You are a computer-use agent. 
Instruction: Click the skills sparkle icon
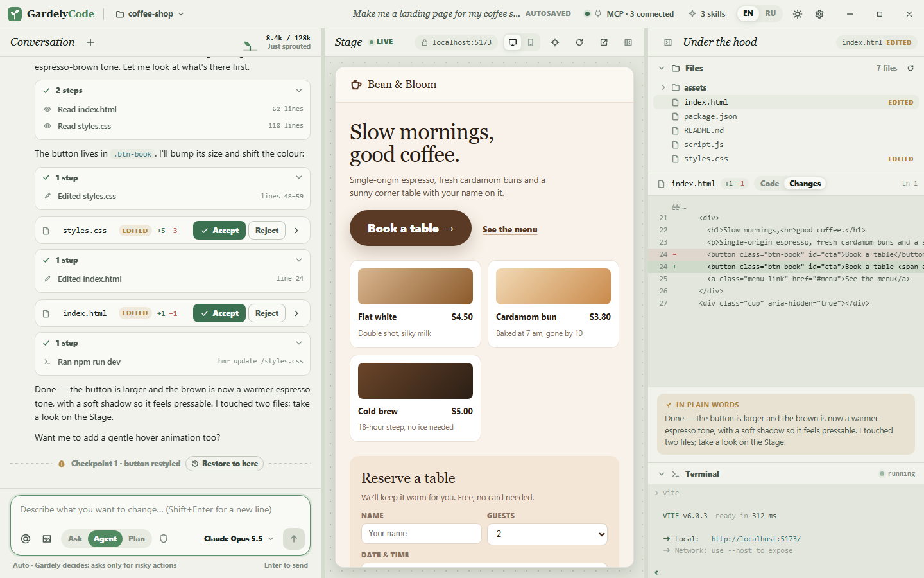click(x=692, y=13)
